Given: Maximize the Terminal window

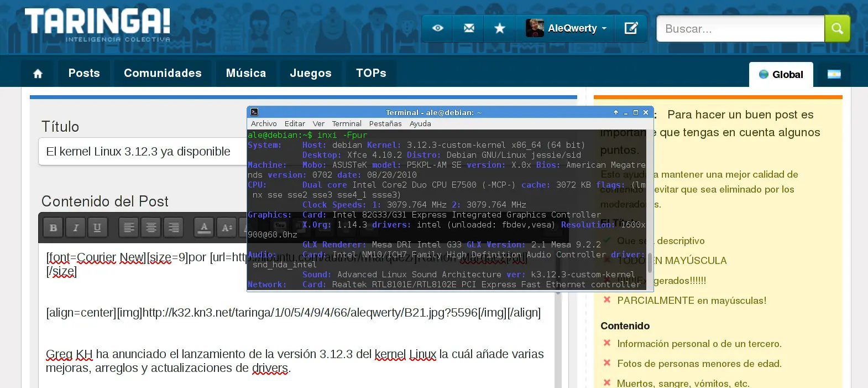Looking at the screenshot, I should click(636, 112).
